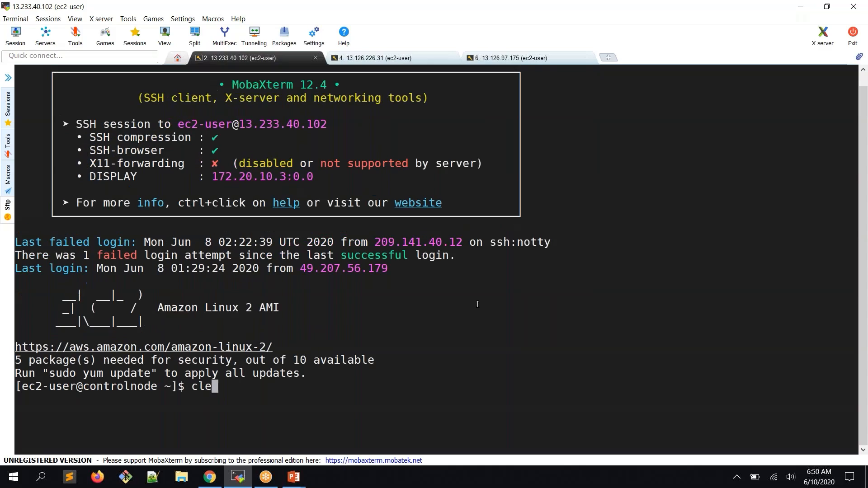This screenshot has height=488, width=868.
Task: Open the Sessions star icon in toolbar
Action: [135, 36]
